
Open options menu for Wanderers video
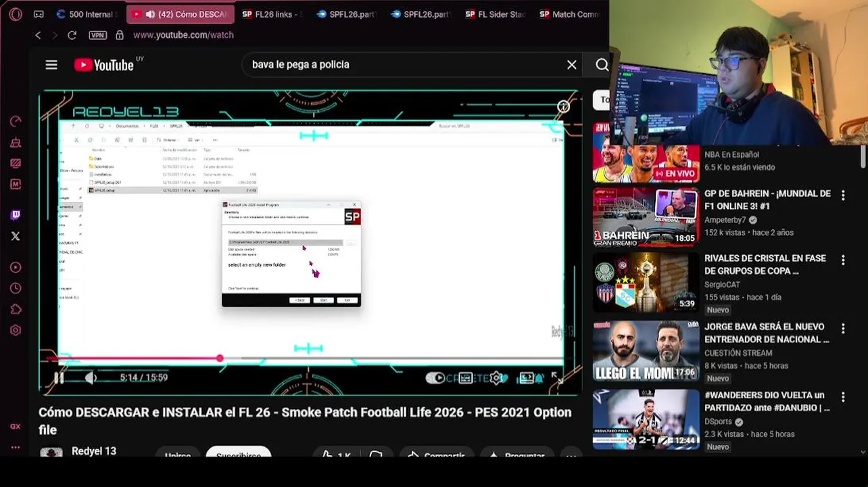click(843, 397)
